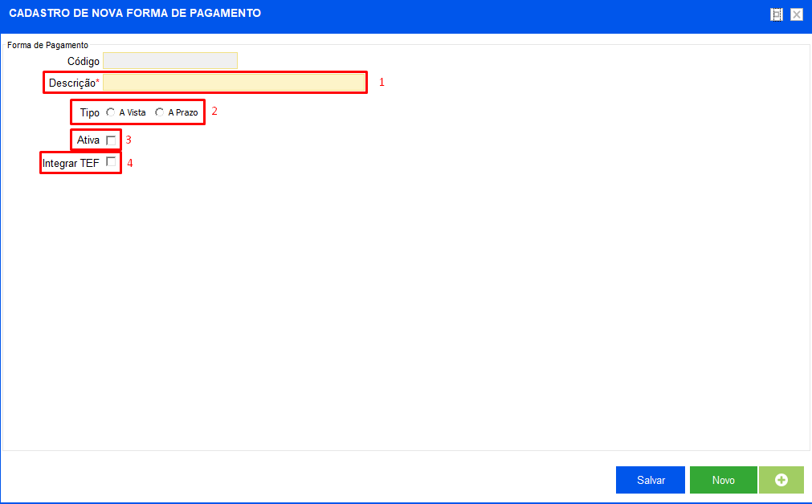This screenshot has height=504, width=812.
Task: Click the Forma de Pagamento group title
Action: [47, 45]
